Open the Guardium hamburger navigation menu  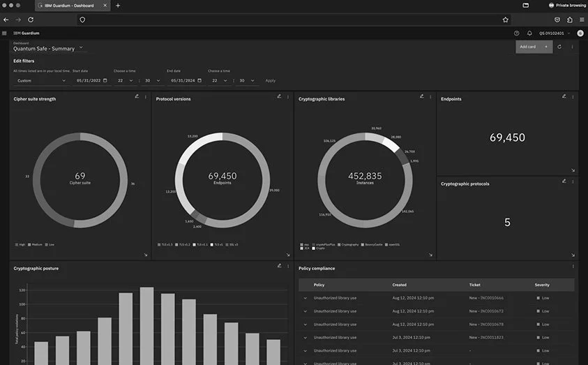pyautogui.click(x=4, y=33)
